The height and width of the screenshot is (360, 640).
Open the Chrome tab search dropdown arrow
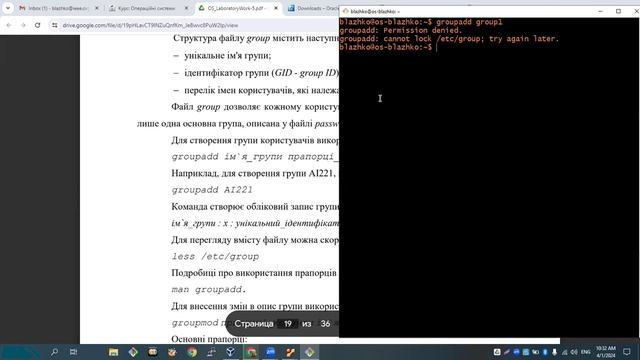point(8,8)
